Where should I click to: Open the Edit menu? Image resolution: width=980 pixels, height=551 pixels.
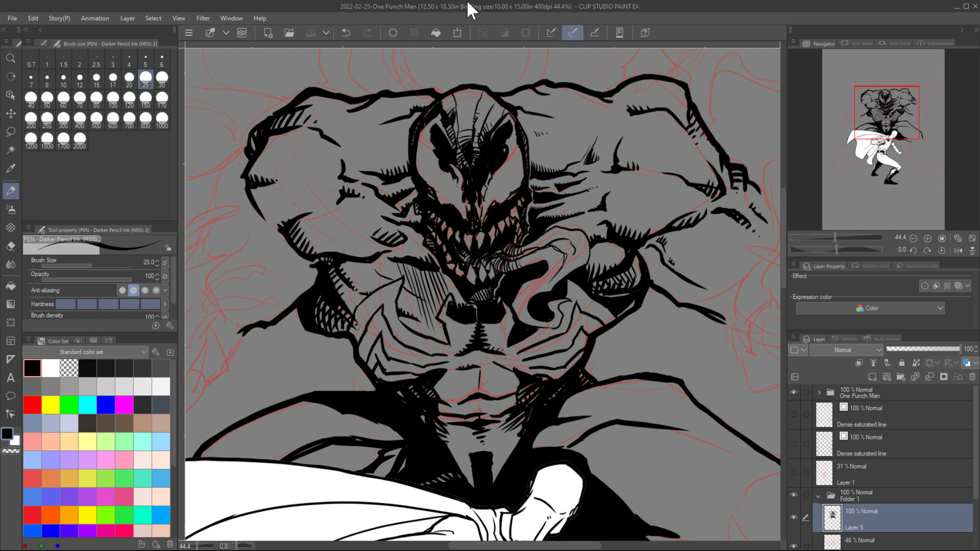33,18
